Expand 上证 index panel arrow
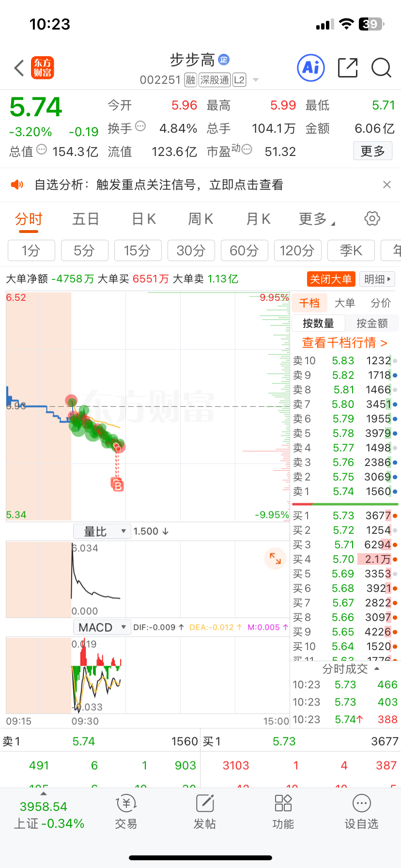Image resolution: width=401 pixels, height=868 pixels. pos(44,793)
